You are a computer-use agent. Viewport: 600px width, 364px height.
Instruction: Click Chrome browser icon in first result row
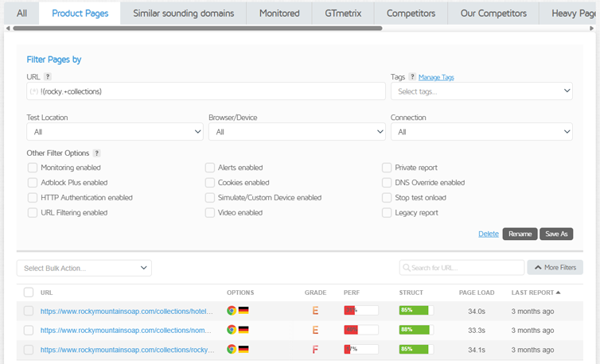[x=232, y=311]
